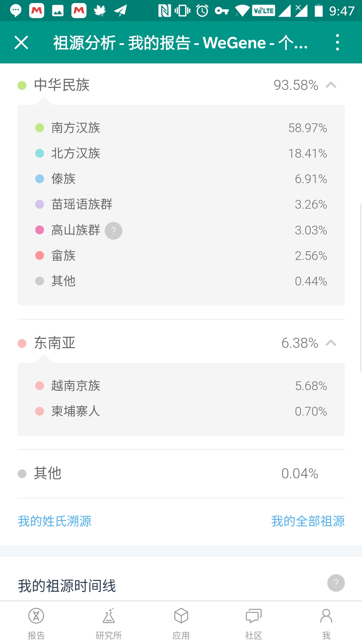
Task: Open the 应用 cube icon
Action: [181, 616]
